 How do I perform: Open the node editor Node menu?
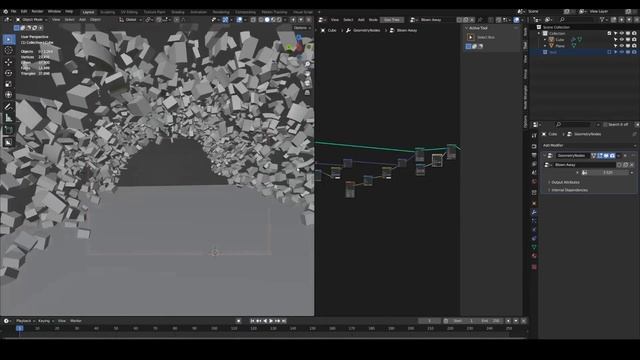tap(373, 20)
